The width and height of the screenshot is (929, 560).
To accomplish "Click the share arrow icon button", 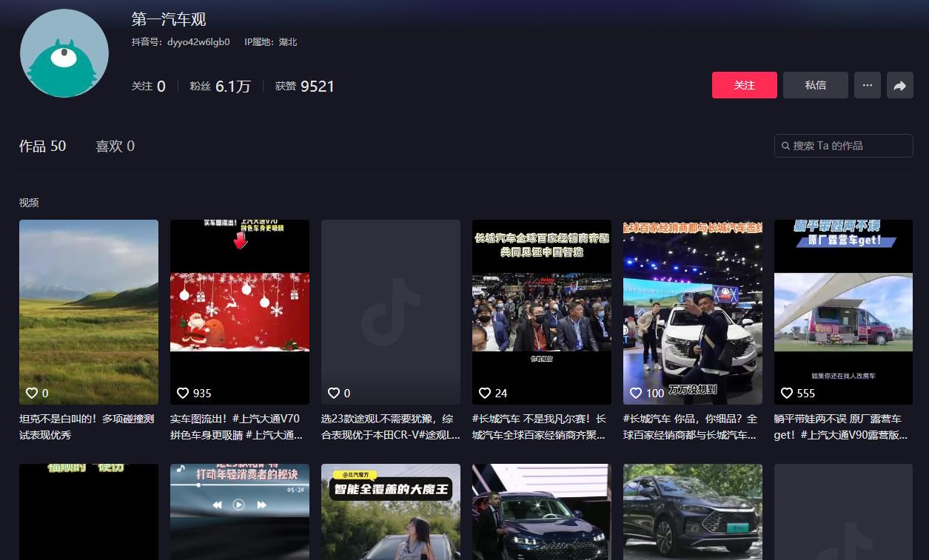I will pyautogui.click(x=900, y=85).
